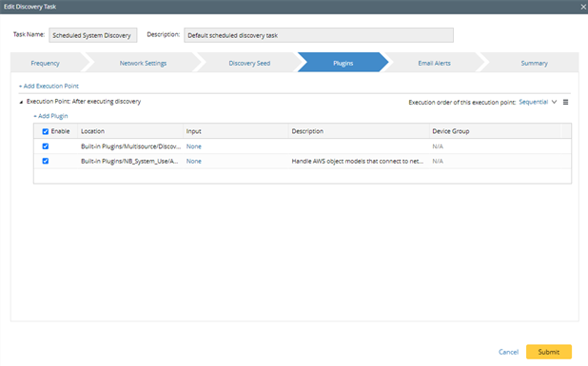Click the Input column header
Viewport: 588px width, 366px height.
(x=236, y=131)
